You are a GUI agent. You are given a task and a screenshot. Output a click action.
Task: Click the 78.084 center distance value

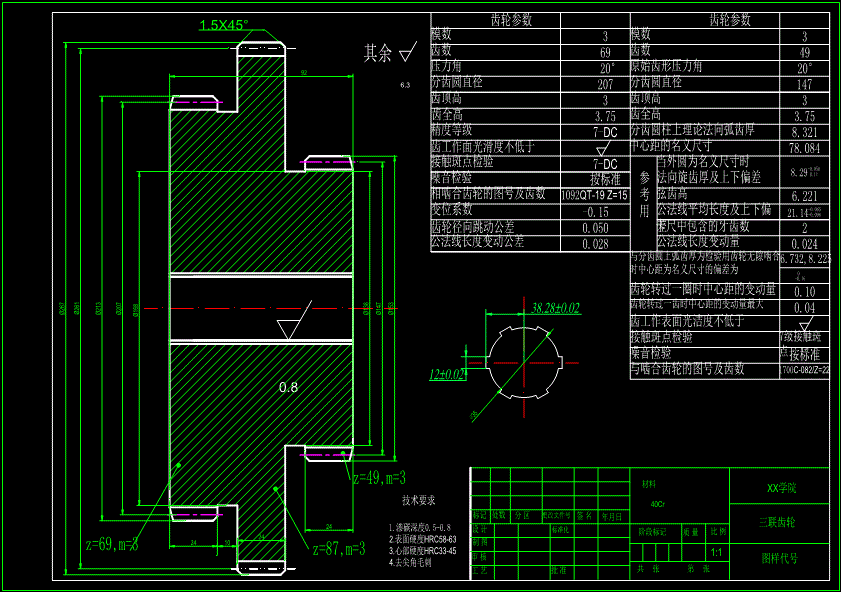click(804, 148)
